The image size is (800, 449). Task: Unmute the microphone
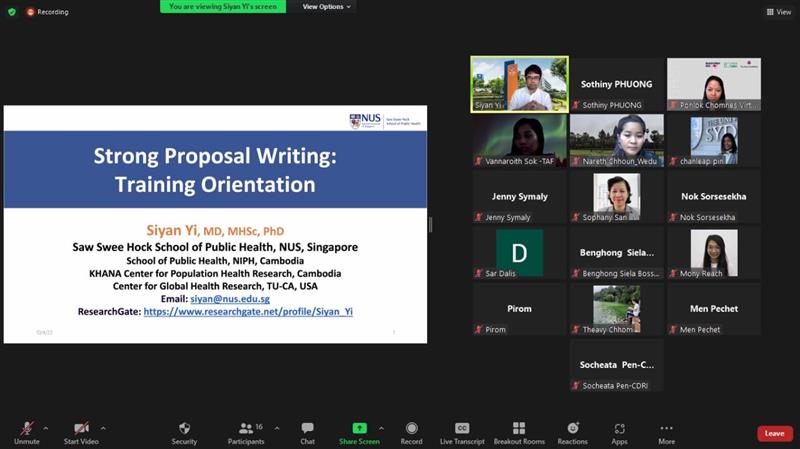(x=26, y=429)
